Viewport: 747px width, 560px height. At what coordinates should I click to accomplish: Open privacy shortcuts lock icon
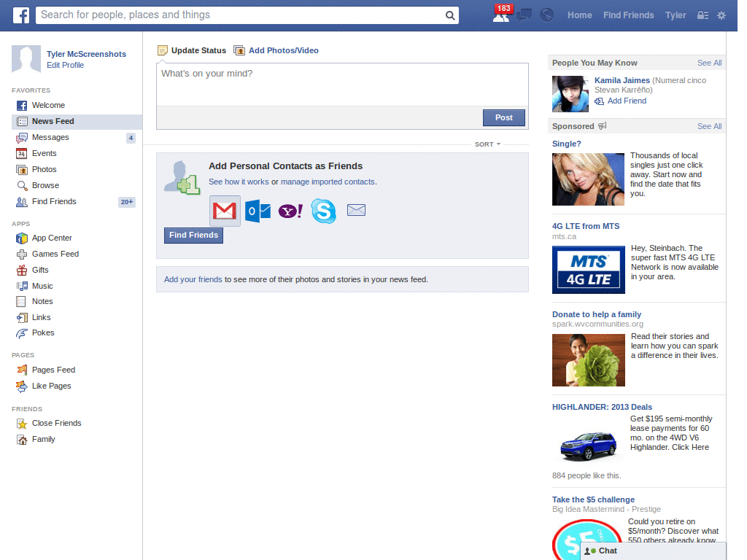(x=703, y=15)
